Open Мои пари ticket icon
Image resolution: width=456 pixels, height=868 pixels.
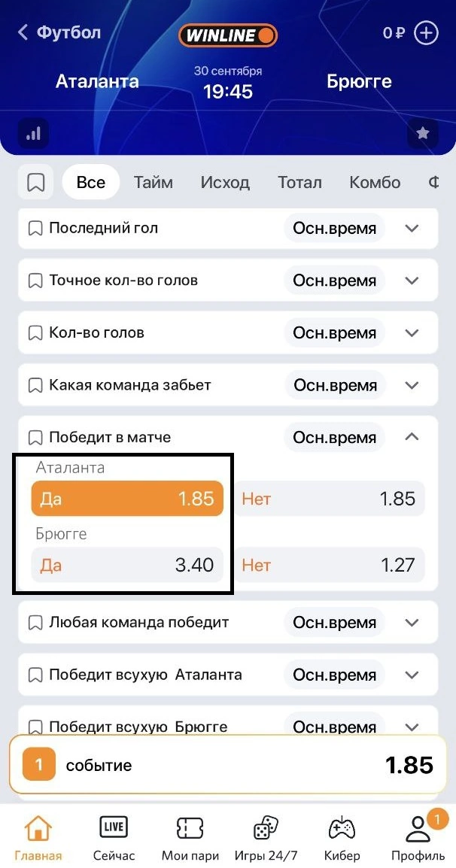click(x=190, y=829)
